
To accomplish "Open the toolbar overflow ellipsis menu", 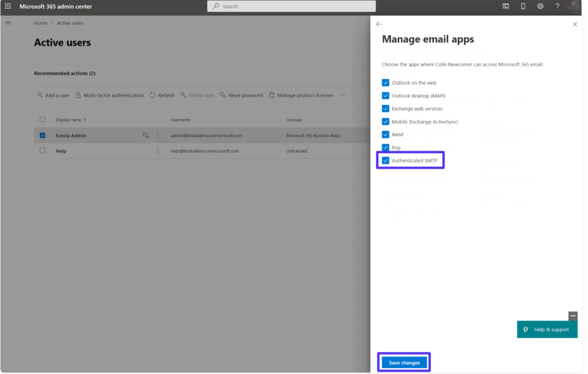I will [x=344, y=95].
